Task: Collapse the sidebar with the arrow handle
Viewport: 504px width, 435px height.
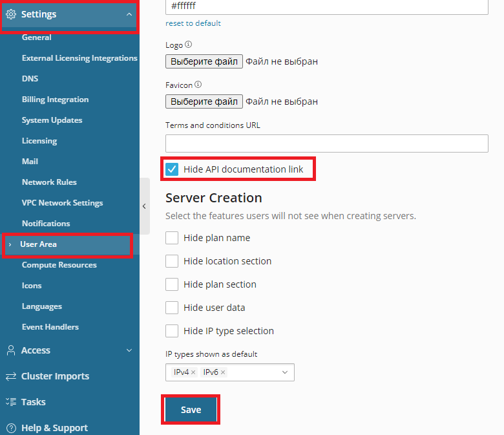Action: coord(145,206)
